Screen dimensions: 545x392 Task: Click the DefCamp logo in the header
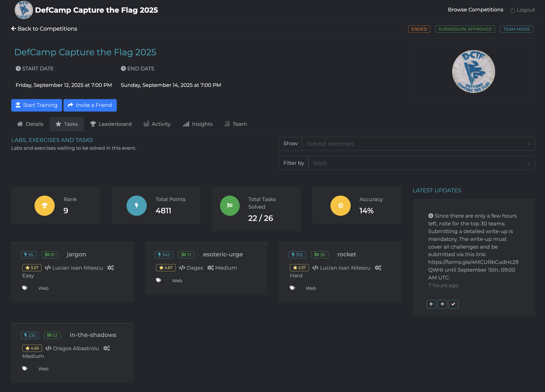23,10
